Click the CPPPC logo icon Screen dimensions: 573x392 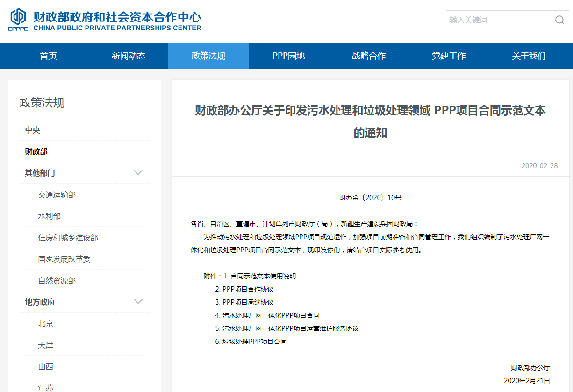click(x=18, y=20)
